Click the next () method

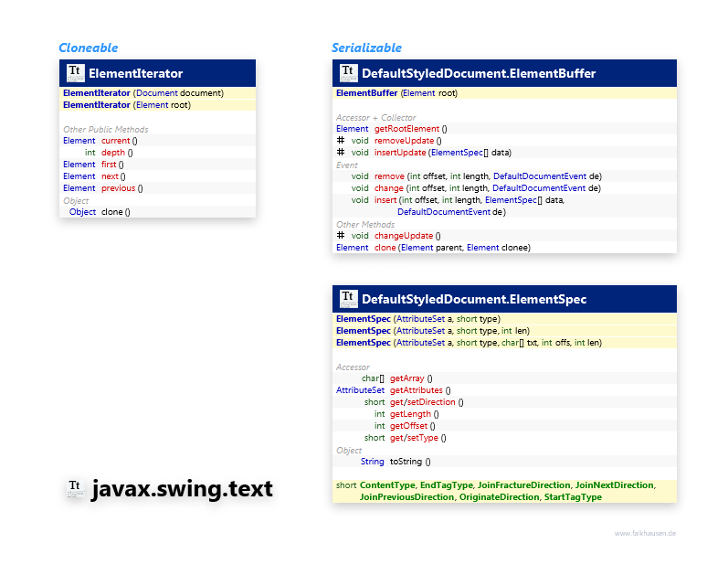click(x=113, y=176)
